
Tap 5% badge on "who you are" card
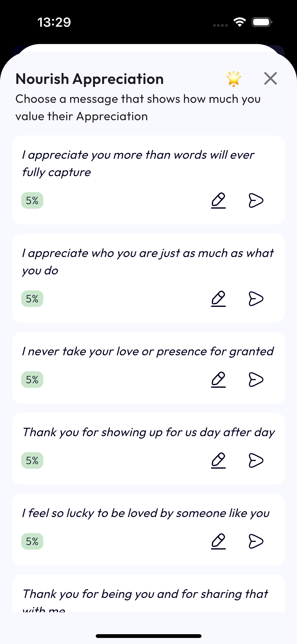pyautogui.click(x=32, y=299)
